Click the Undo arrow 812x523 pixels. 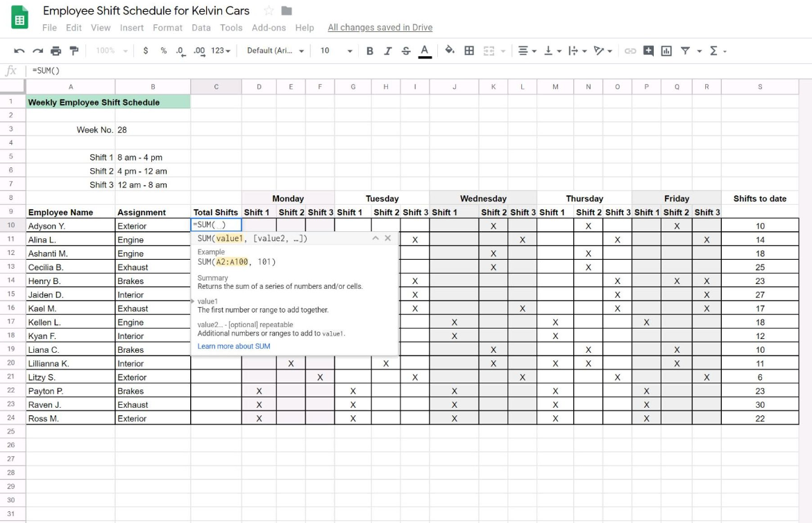(x=19, y=51)
